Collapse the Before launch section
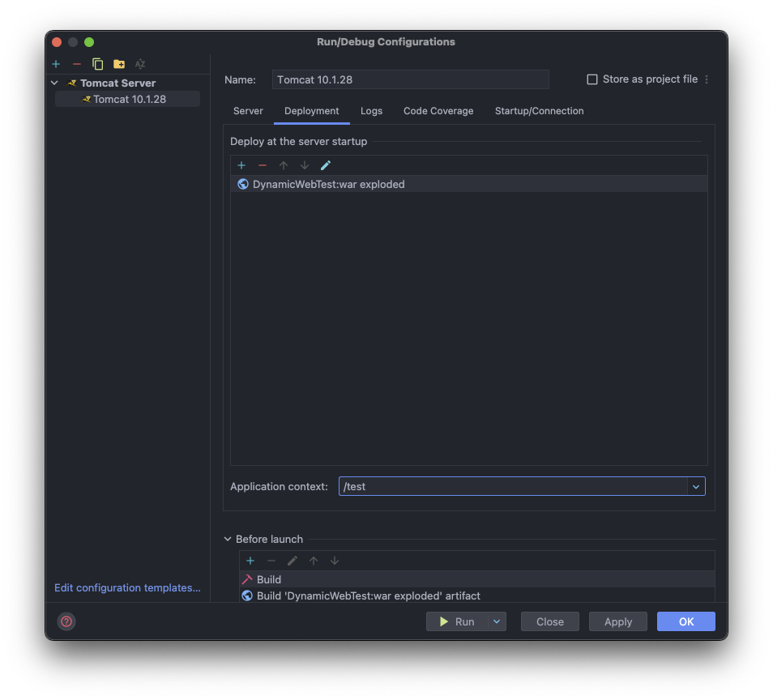Screen dimensions: 773x700 [227, 540]
